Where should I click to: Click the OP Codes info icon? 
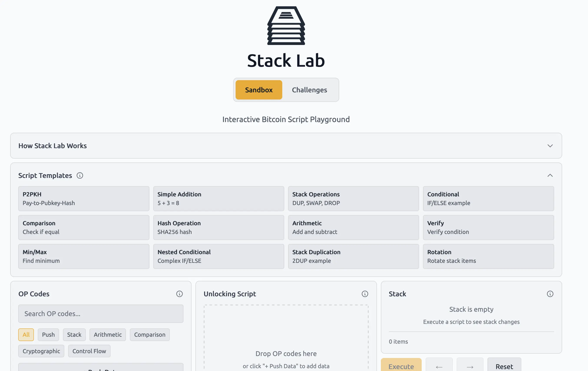[x=180, y=294]
